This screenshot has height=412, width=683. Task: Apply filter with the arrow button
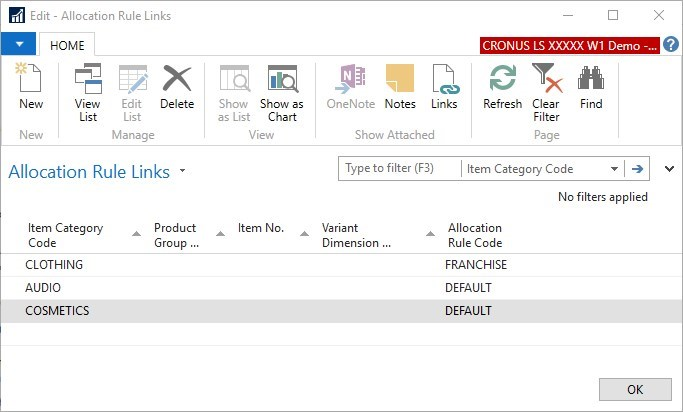[637, 169]
